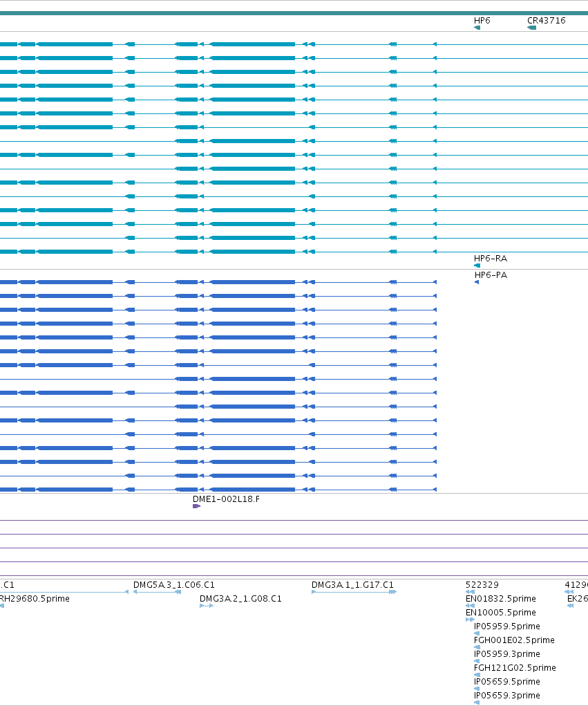The height and width of the screenshot is (706, 588).
Task: Click the FGH121G02.5prime label
Action: click(x=515, y=668)
